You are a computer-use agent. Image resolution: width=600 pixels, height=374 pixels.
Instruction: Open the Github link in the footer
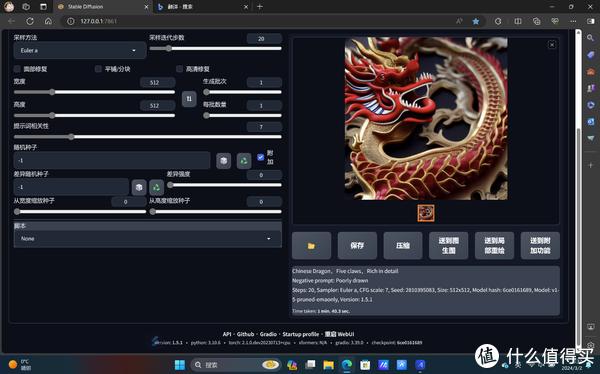[245, 334]
